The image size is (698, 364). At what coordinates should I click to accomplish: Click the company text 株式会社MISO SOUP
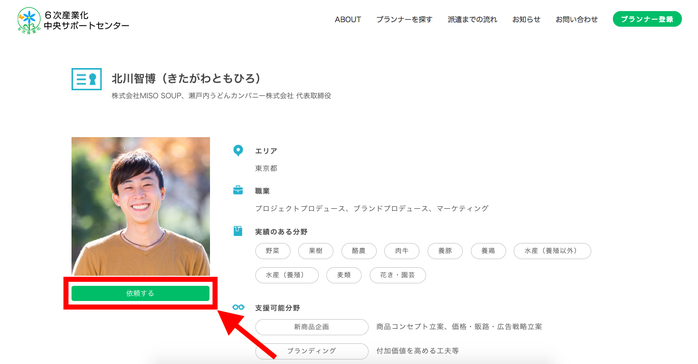pyautogui.click(x=146, y=96)
